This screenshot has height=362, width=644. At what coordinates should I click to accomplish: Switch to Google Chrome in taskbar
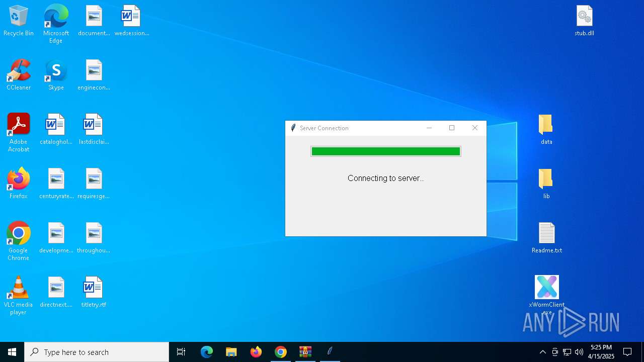click(281, 352)
